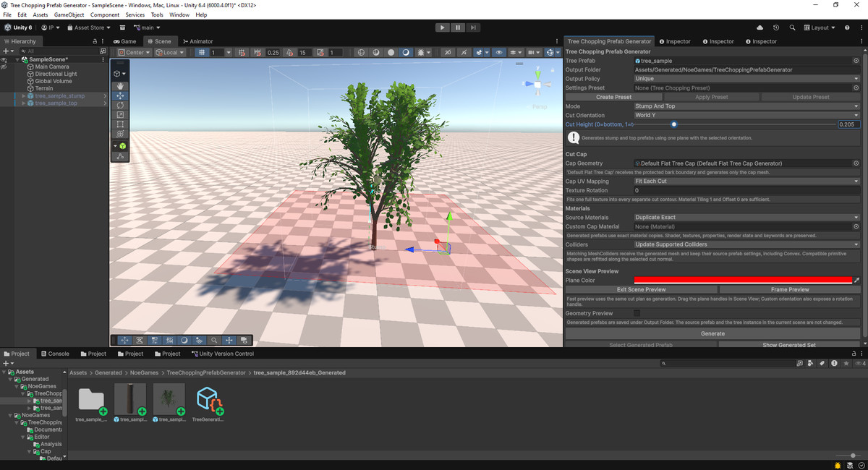
Task: Select the Hand view tool
Action: (x=120, y=86)
